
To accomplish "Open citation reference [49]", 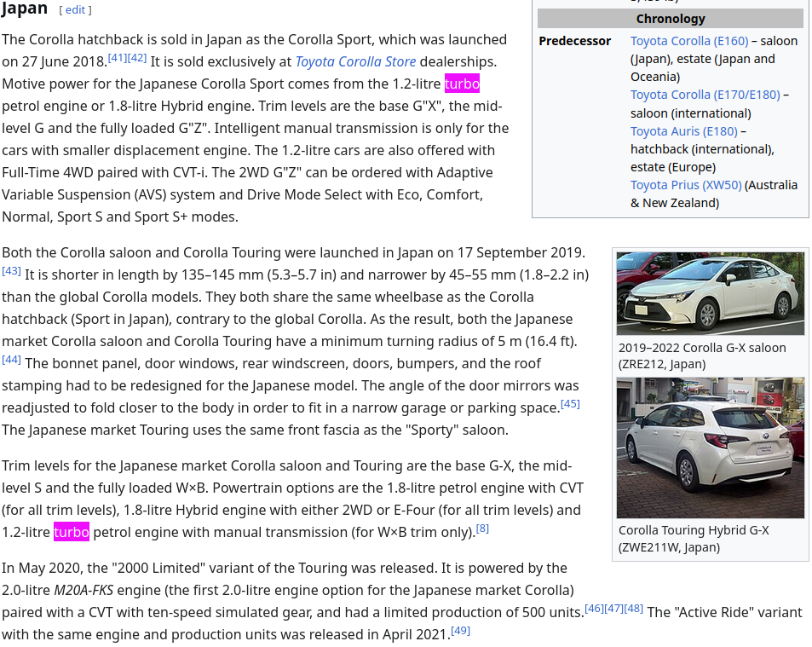I will [460, 631].
